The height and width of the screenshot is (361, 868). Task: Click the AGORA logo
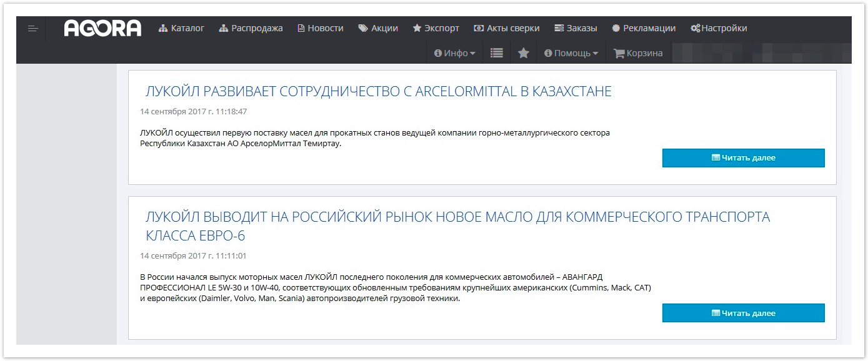[102, 28]
